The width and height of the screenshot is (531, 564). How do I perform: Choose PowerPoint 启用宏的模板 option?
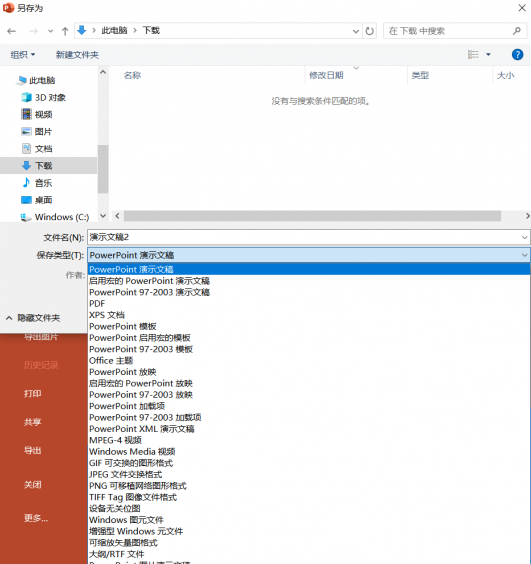[x=309, y=338]
